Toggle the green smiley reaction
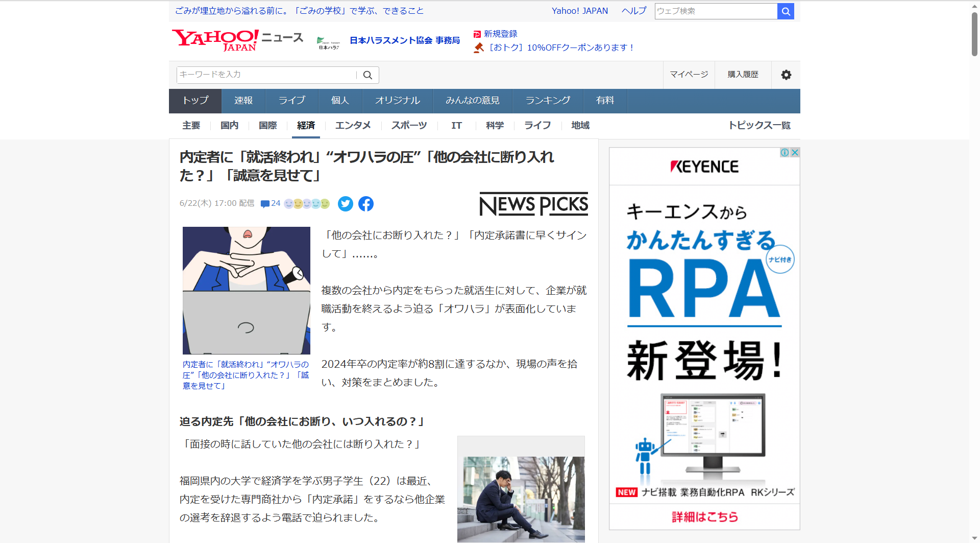The image size is (980, 543). point(325,203)
